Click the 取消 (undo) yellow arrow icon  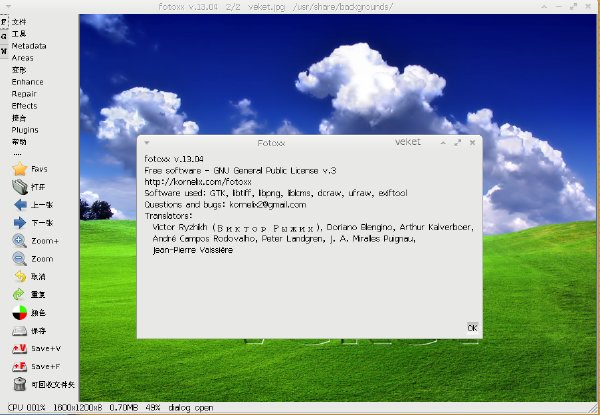(x=20, y=276)
